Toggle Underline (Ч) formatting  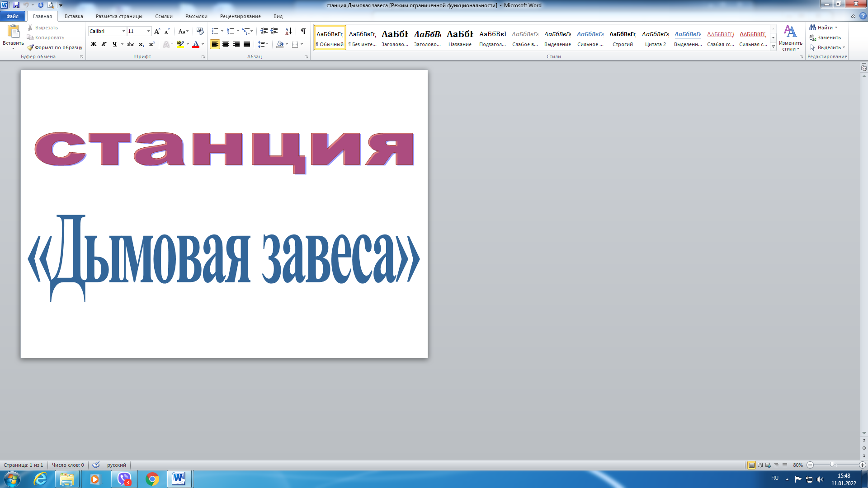(114, 44)
